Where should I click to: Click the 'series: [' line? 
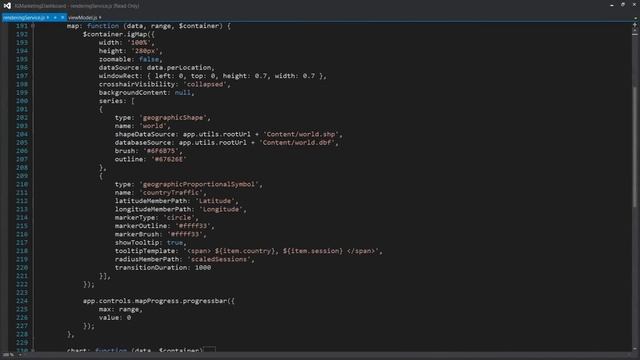[x=117, y=101]
